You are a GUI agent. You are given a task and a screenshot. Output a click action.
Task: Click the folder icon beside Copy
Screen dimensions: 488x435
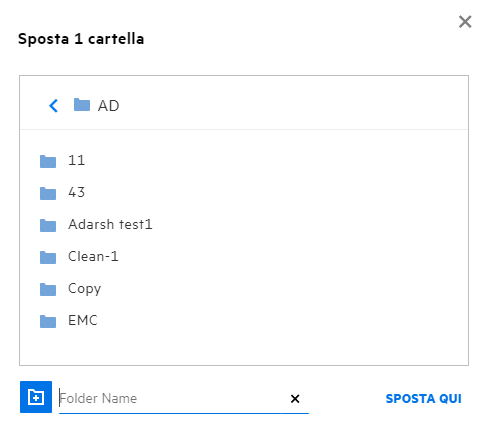click(48, 289)
